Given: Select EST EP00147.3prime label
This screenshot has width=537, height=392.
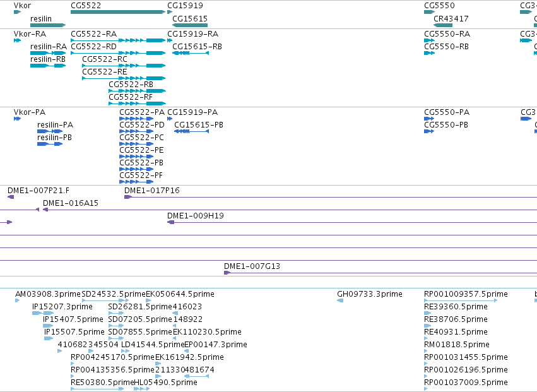Looking at the screenshot, I should 216,345.
